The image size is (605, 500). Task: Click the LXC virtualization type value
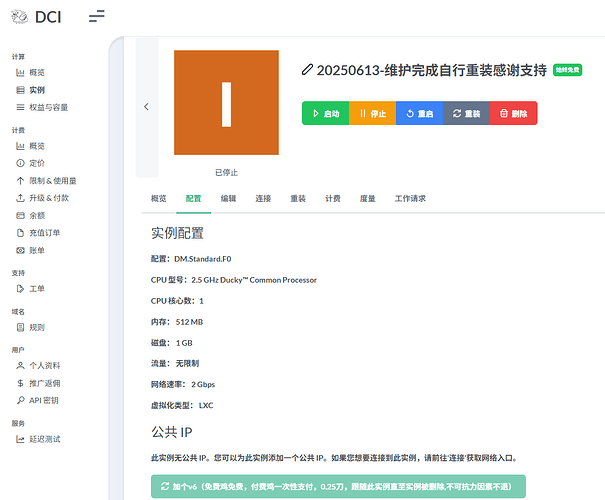(206, 405)
